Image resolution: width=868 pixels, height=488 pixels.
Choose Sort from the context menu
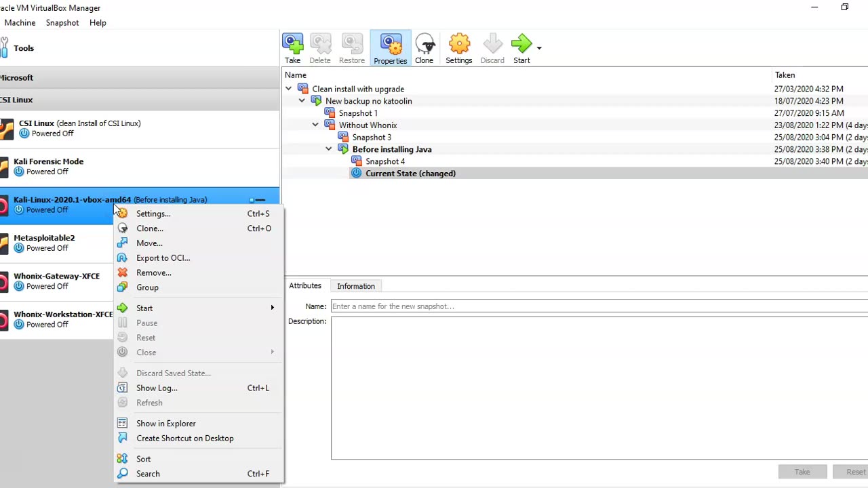[198, 459]
